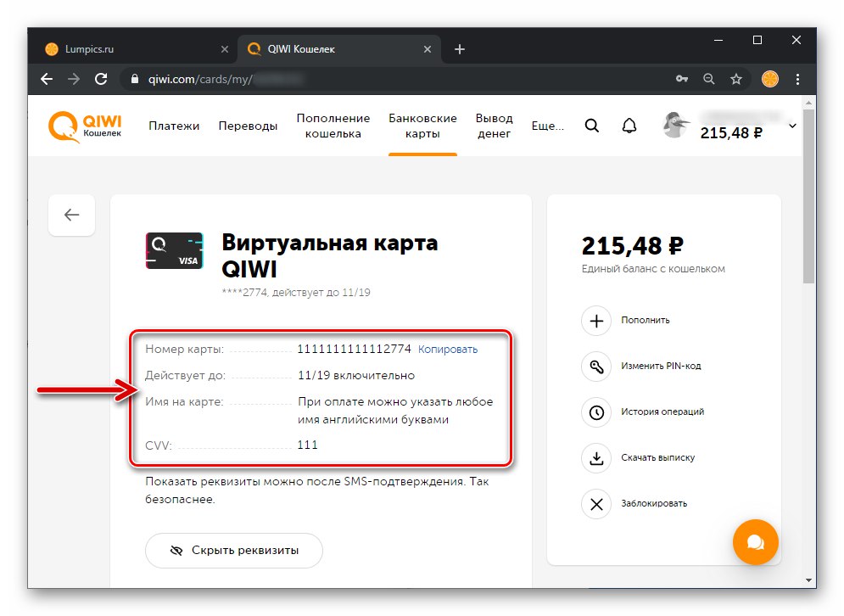This screenshot has width=844, height=616.
Task: Open the Переводы menu item
Action: [x=248, y=126]
